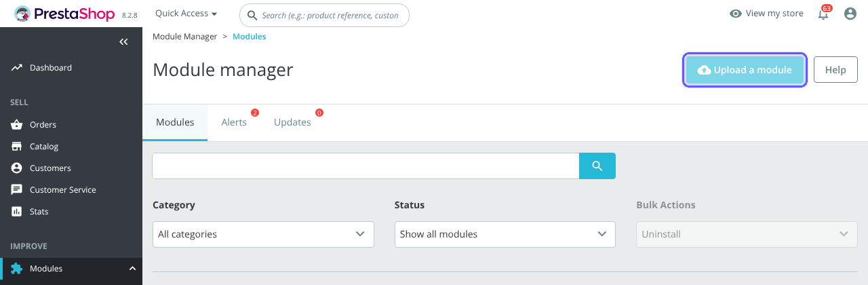This screenshot has height=285, width=868.
Task: Open notifications bell with 63 badge
Action: point(823,14)
